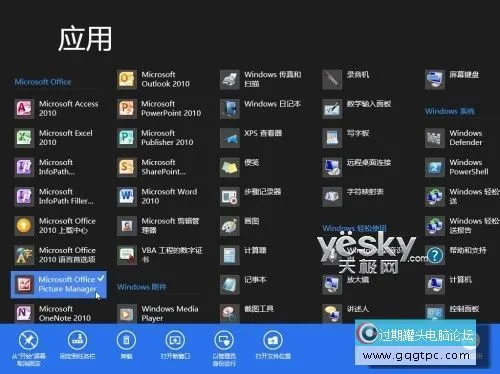Open Microsoft 剪辑管理器 tile
The width and height of the screenshot is (500, 374).
[159, 226]
